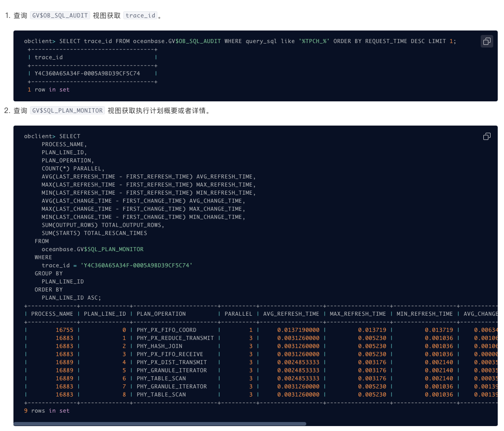Click PHY_TABLE_SCAN in plan line 6 row
The height and width of the screenshot is (431, 504).
[161, 378]
